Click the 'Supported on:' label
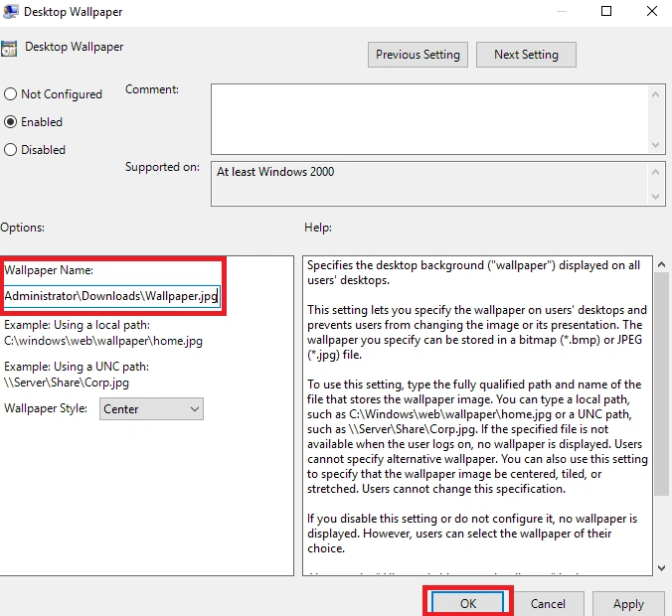 [162, 167]
